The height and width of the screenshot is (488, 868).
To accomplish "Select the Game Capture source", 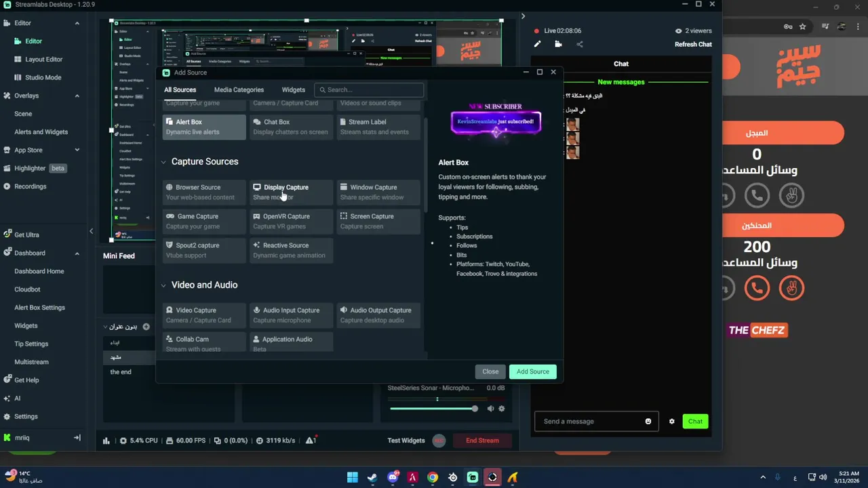I will (204, 221).
